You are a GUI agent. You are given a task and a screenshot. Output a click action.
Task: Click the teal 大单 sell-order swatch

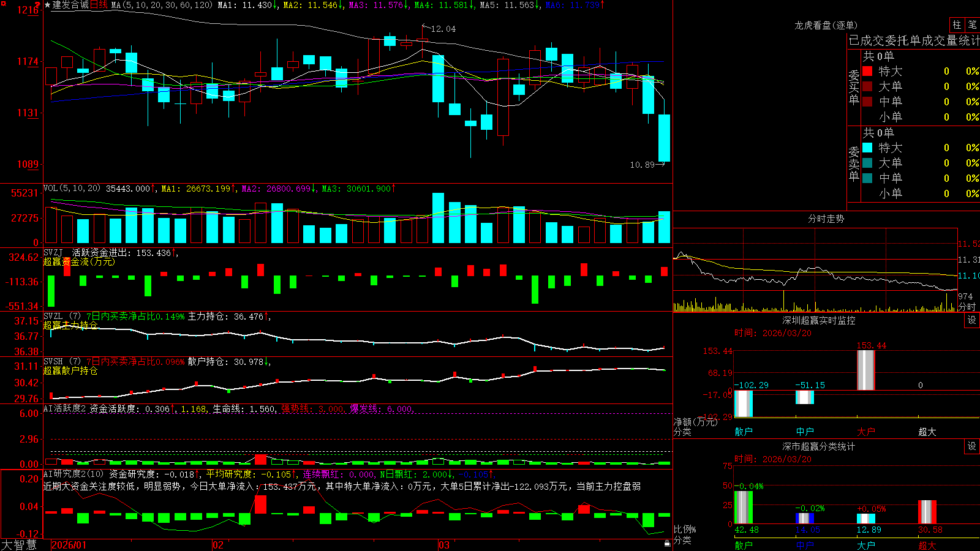867,163
